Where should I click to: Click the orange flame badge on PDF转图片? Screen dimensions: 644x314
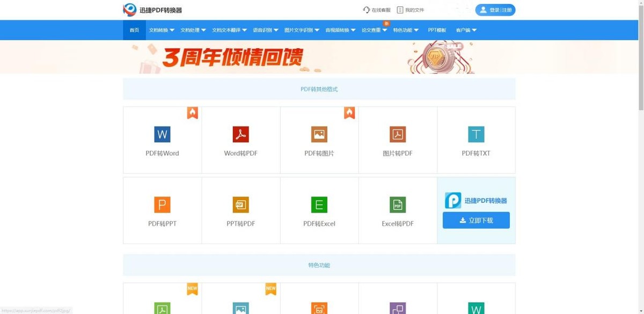[349, 113]
